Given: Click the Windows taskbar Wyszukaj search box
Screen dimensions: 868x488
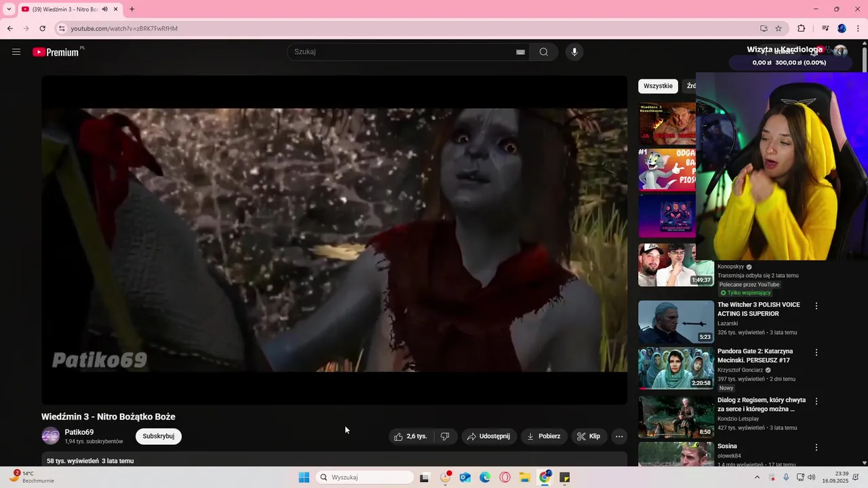Looking at the screenshot, I should coord(365,477).
